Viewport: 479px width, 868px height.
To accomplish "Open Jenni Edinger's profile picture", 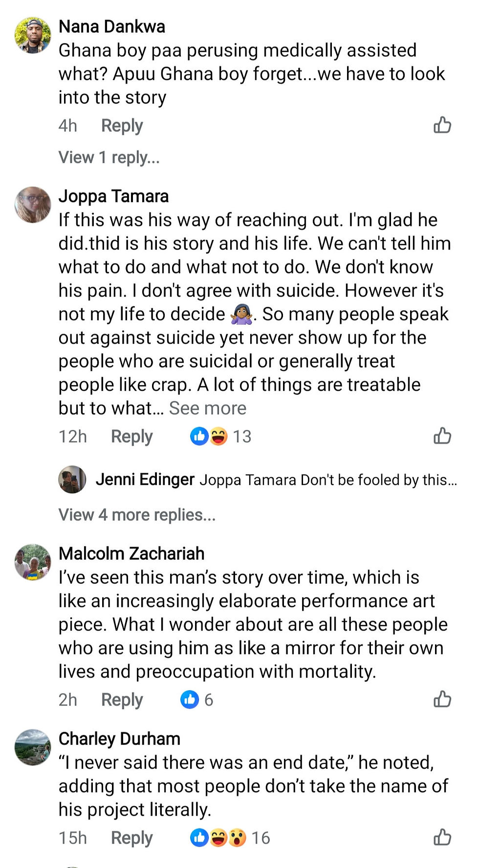I will click(x=72, y=479).
